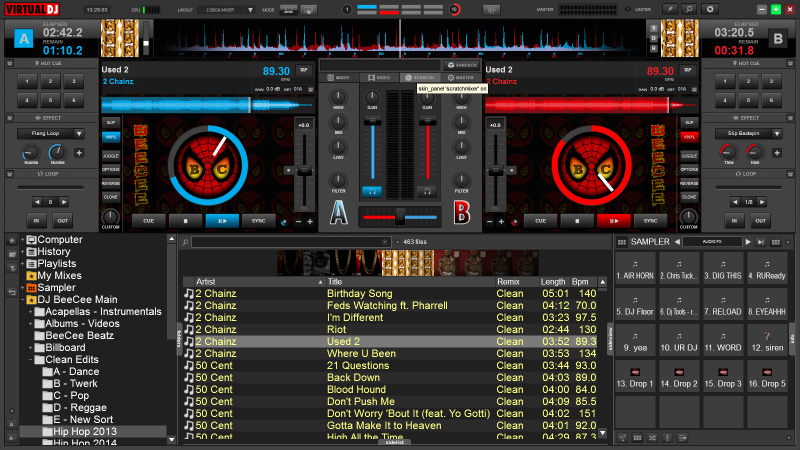Viewport: 800px width, 450px height.
Task: Toggle JUGGLE on deck A
Action: (x=111, y=156)
